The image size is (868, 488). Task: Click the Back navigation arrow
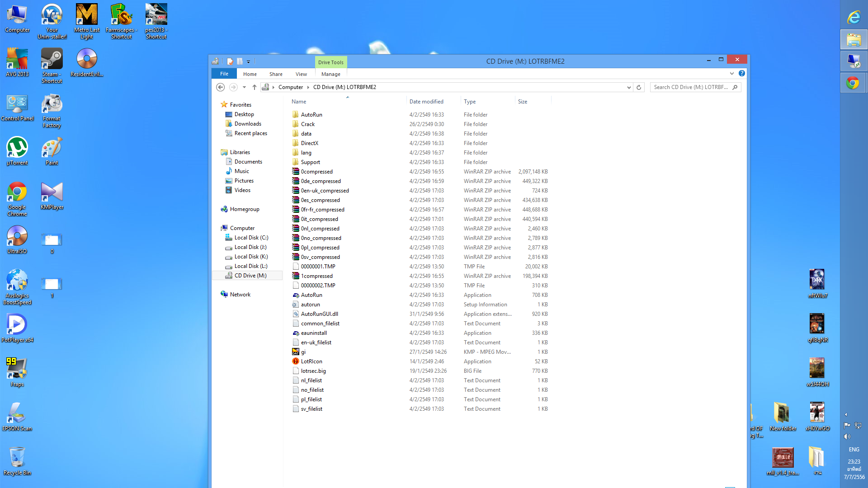(220, 87)
